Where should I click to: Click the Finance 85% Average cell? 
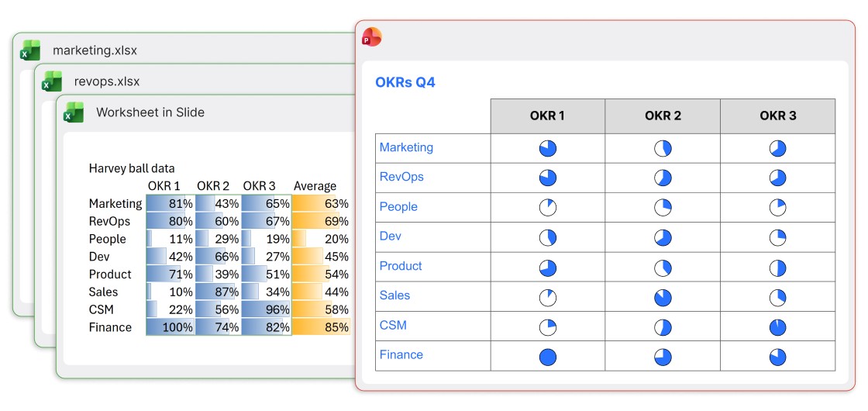click(x=321, y=327)
